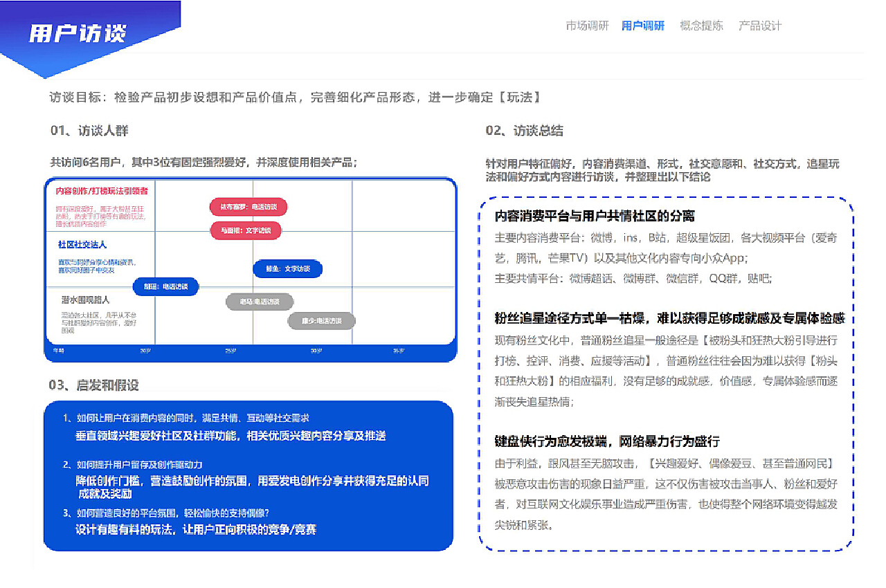Screen dimensions: 886x588
Task: Click the red description under 内容创作/打榜玩法引领者
Action: coord(100,216)
